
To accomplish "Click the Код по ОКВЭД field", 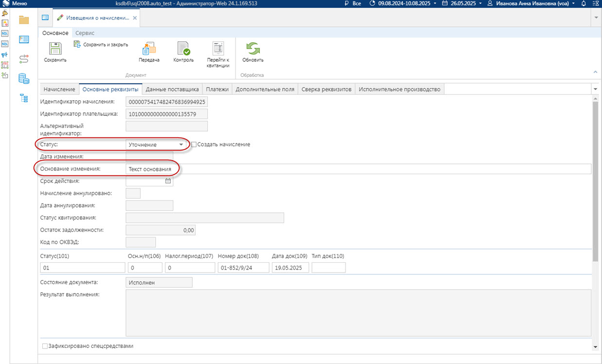I will click(x=141, y=242).
